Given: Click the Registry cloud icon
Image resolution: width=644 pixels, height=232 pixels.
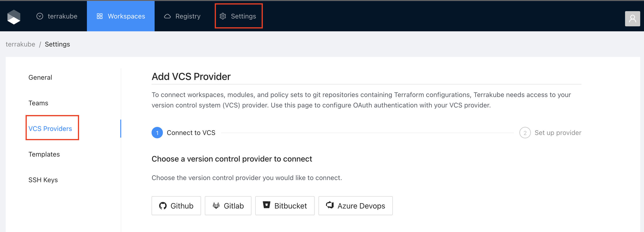Looking at the screenshot, I should (167, 16).
